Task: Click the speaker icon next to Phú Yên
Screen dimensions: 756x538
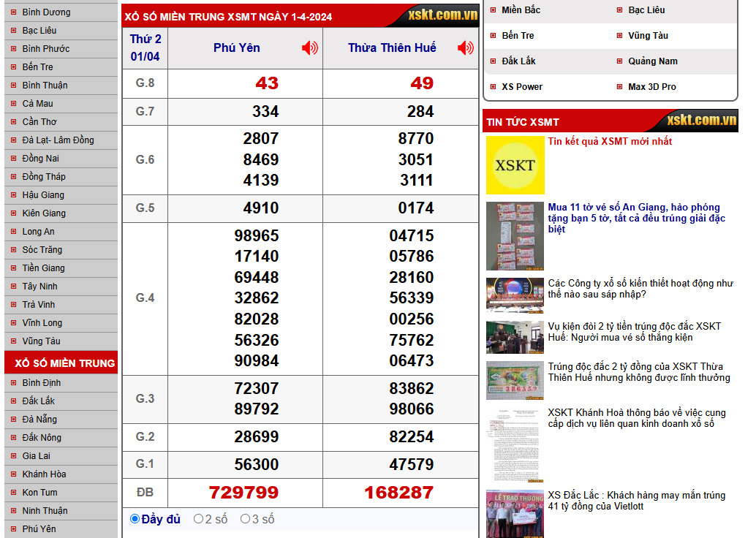Action: pos(311,46)
